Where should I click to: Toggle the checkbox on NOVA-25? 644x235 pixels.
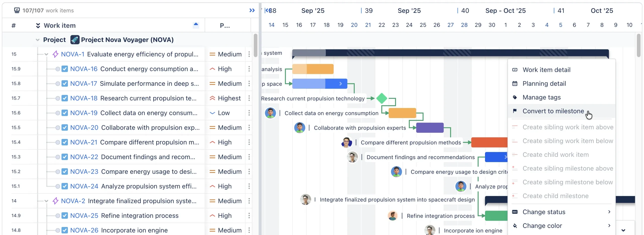pyautogui.click(x=65, y=215)
